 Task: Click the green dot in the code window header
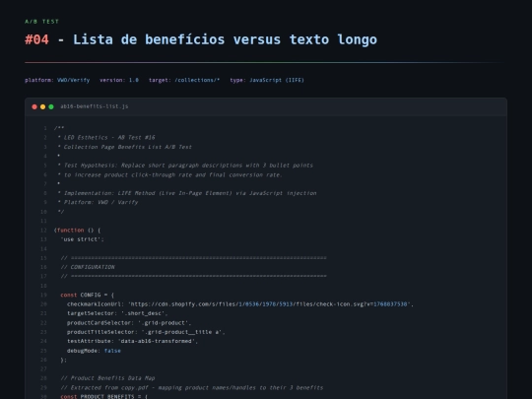point(51,106)
